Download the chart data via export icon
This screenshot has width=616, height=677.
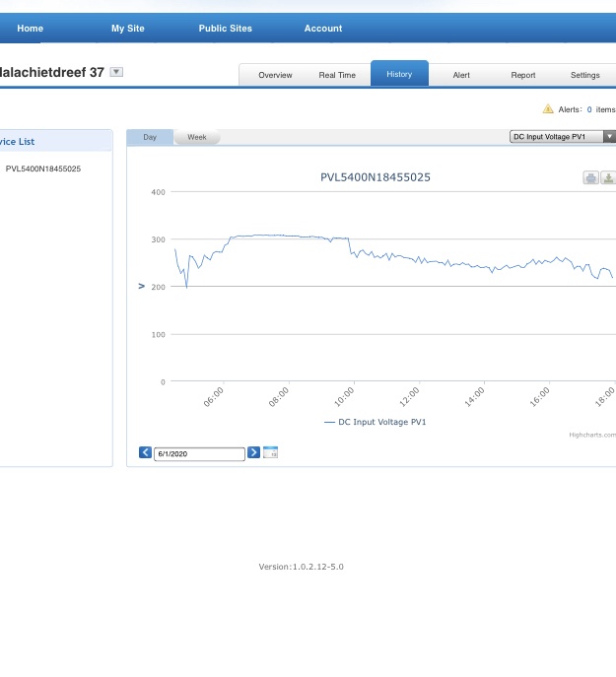click(x=608, y=177)
